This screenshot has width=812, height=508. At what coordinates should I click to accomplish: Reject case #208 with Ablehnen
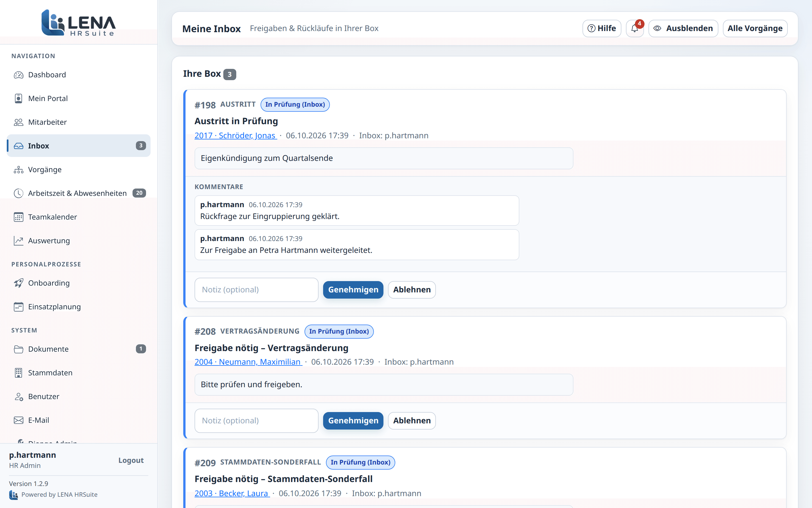click(x=412, y=421)
